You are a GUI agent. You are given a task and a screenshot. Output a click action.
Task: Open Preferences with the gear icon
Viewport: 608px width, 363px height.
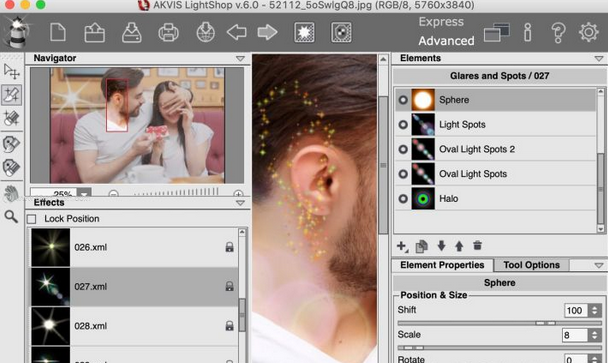[x=589, y=32]
